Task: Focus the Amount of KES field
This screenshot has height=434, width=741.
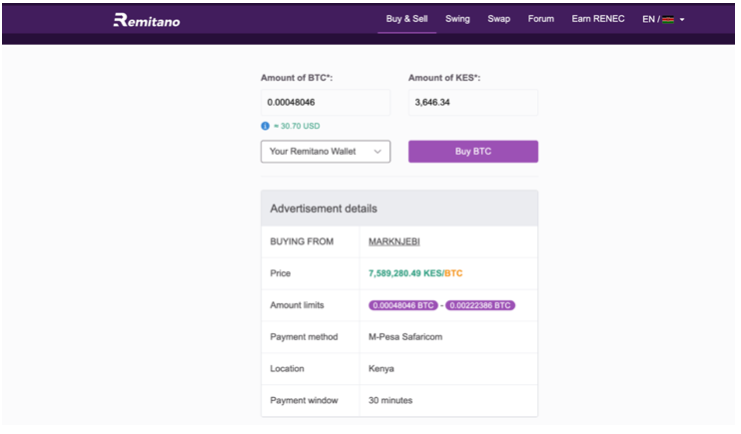Action: 473,103
